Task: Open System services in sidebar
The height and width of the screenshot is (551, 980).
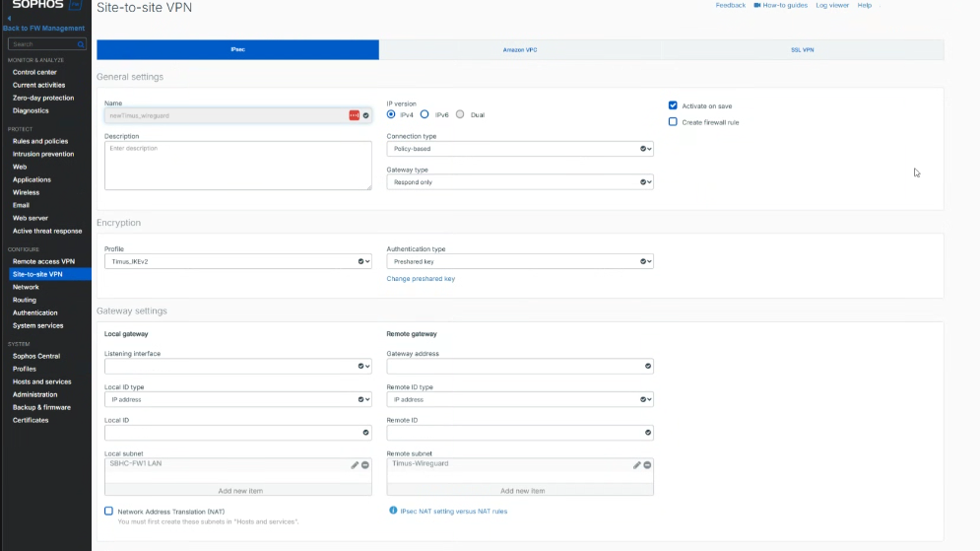Action: pos(37,325)
